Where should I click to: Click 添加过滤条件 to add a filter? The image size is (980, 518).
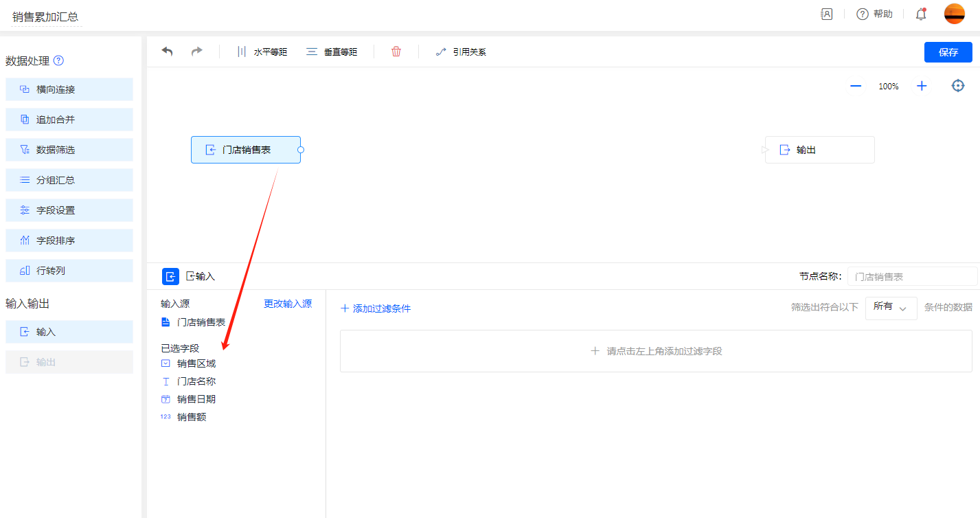click(376, 308)
